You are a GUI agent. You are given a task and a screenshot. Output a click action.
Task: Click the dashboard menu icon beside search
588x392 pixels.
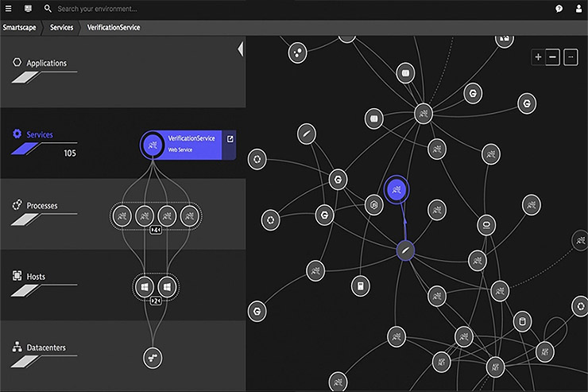pos(28,9)
